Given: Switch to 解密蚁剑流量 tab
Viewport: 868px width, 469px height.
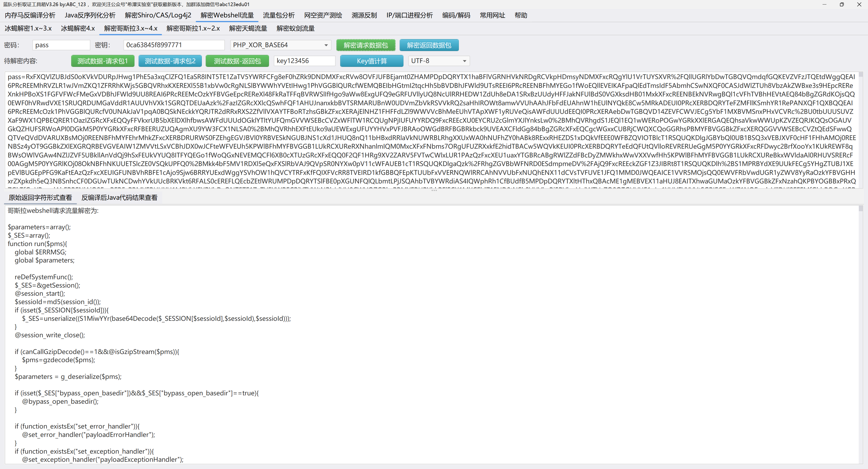Looking at the screenshot, I should (x=295, y=28).
